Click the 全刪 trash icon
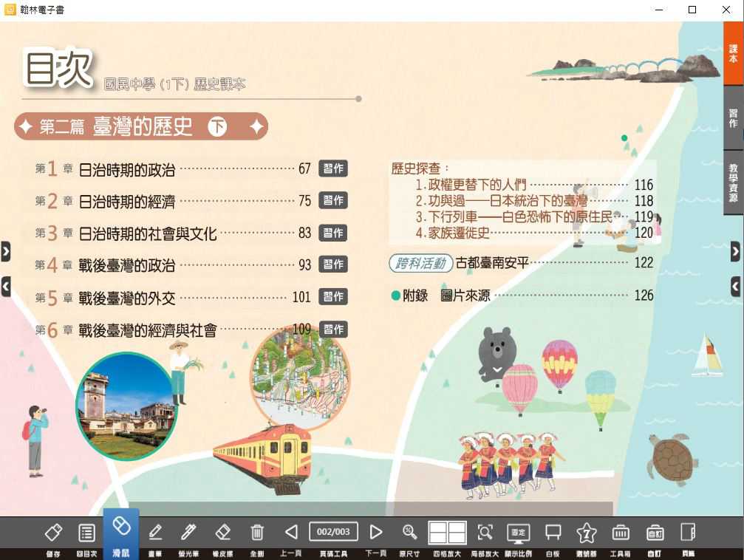744x560 pixels. click(x=256, y=533)
